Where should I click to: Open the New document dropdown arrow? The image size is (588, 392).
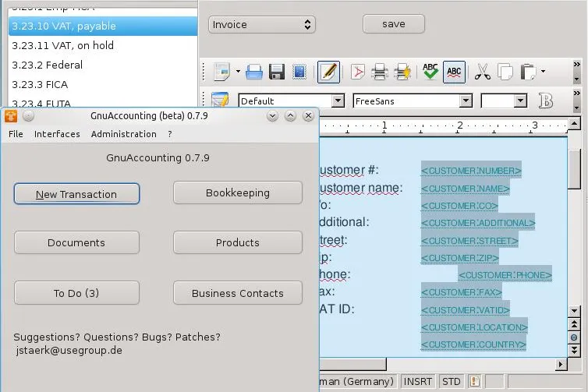[x=238, y=71]
